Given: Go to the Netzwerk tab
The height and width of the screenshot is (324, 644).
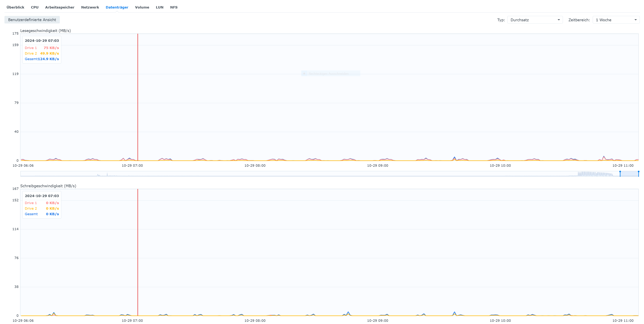Looking at the screenshot, I should tap(90, 7).
